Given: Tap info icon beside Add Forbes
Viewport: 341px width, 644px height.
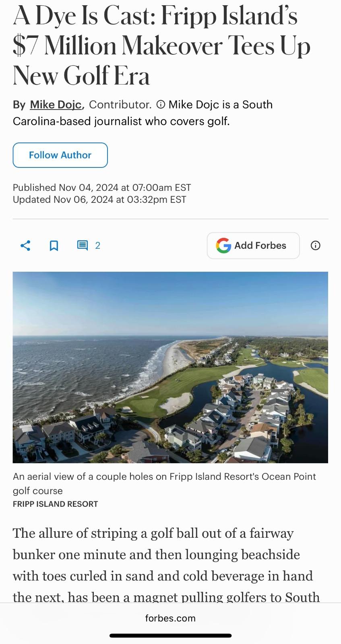Looking at the screenshot, I should 316,246.
